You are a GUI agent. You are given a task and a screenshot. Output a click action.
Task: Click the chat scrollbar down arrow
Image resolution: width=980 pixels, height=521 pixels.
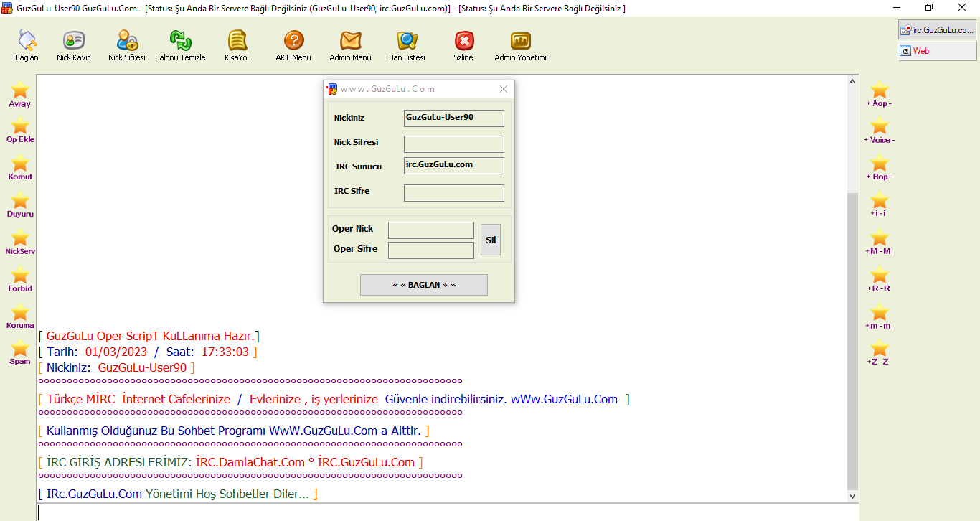[853, 496]
